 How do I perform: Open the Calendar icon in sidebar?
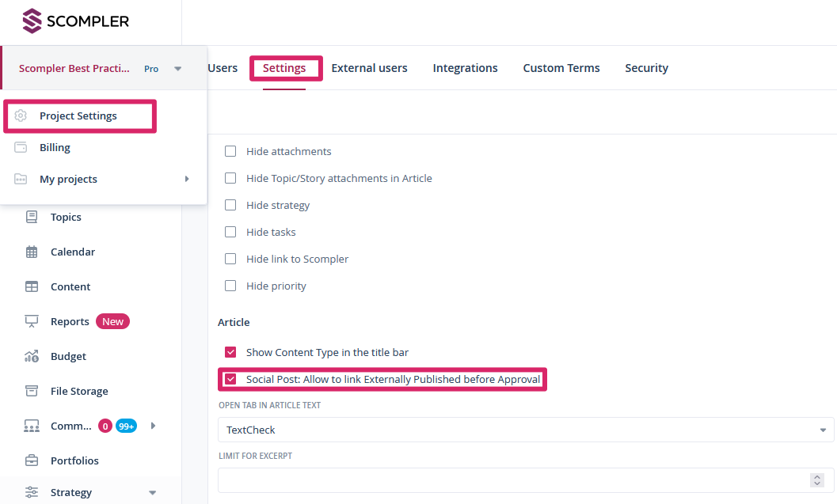[x=32, y=252]
